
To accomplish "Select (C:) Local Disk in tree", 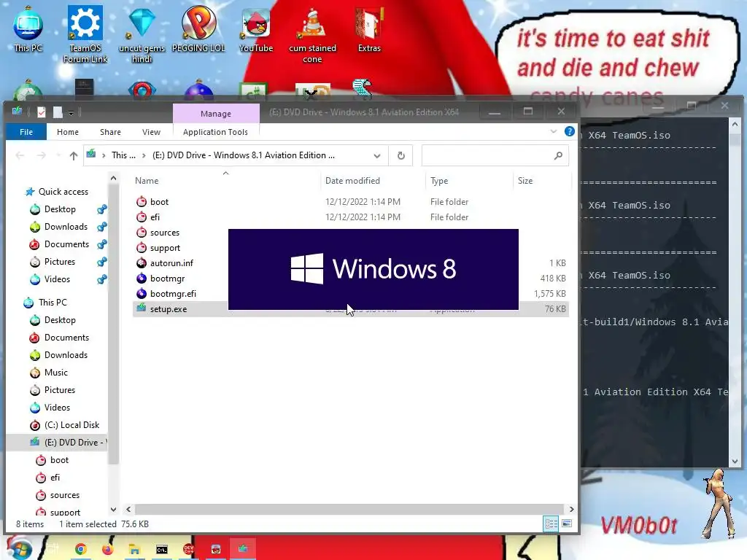I will click(x=71, y=425).
